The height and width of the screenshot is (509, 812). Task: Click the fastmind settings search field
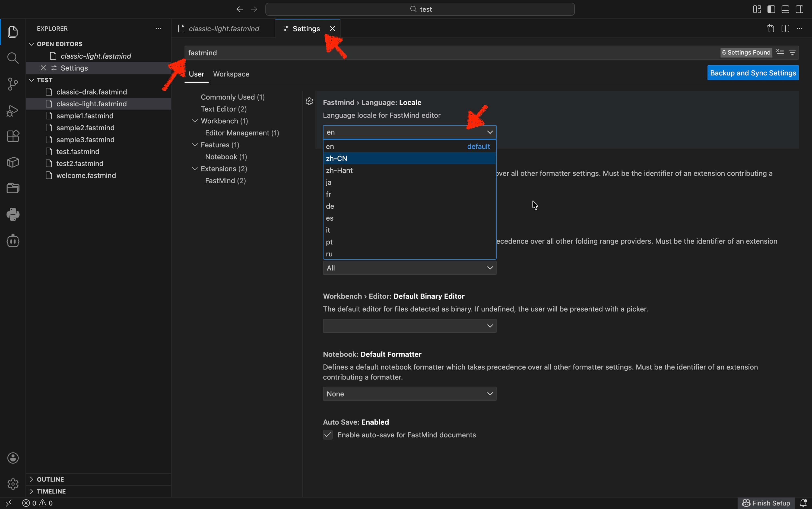438,53
